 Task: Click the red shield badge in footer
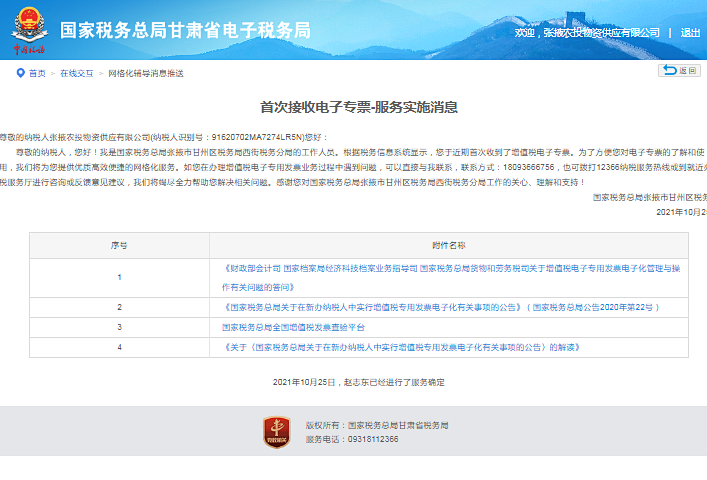[276, 432]
